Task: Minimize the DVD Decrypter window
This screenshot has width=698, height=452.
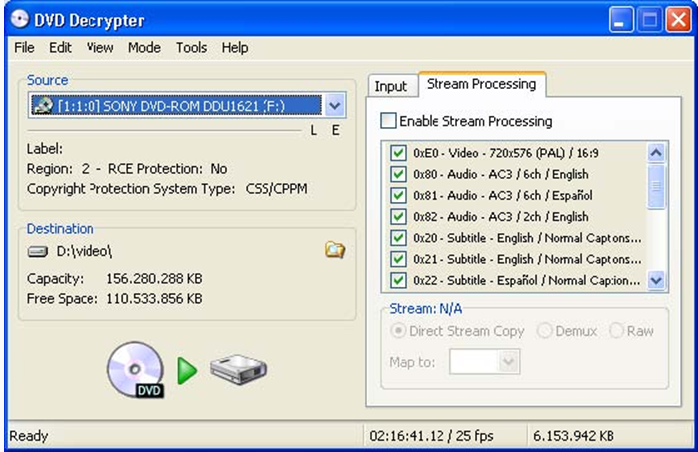Action: (x=621, y=20)
